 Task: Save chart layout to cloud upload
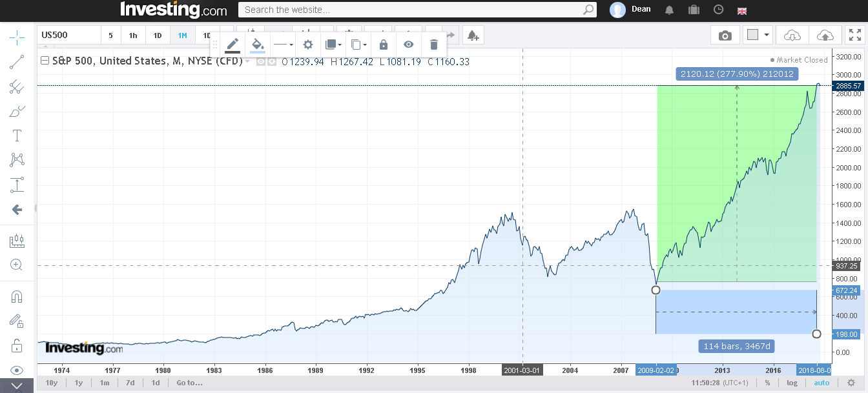(x=825, y=35)
